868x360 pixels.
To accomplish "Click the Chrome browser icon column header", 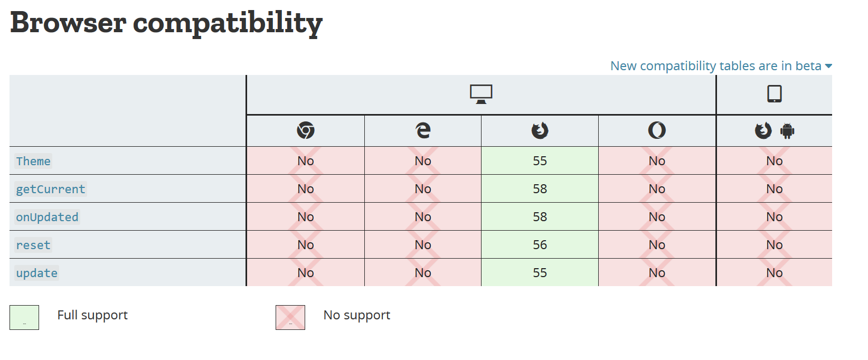I will coord(306,130).
